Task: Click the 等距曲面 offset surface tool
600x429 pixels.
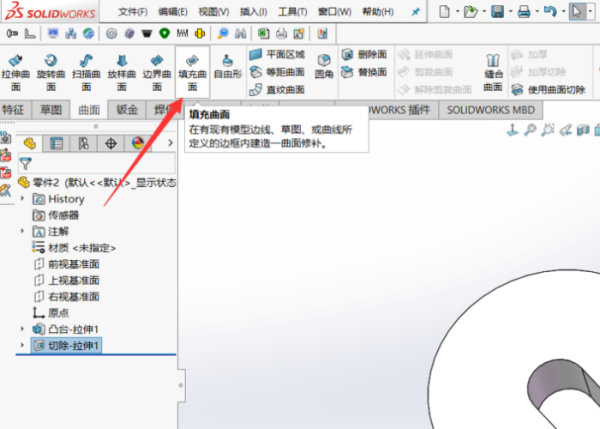Action: coord(277,72)
